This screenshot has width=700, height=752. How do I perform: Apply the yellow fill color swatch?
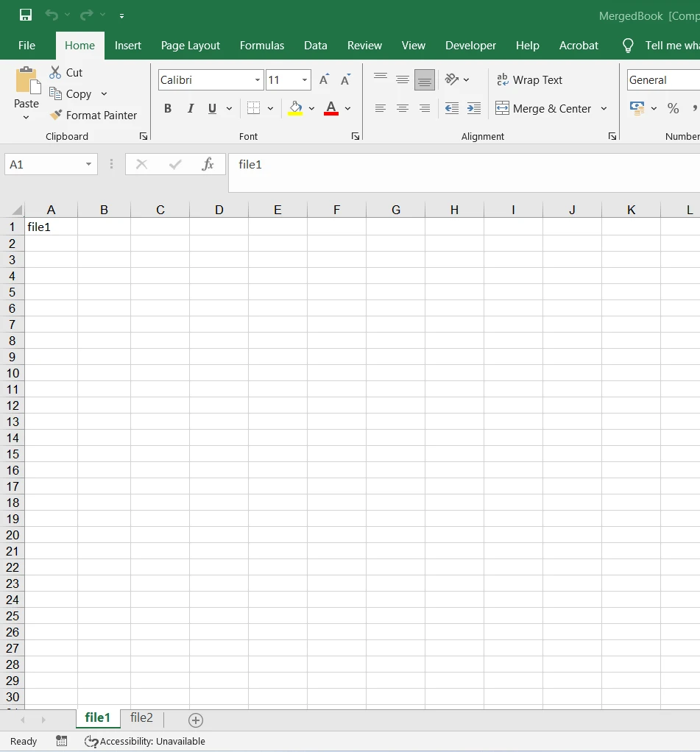(x=296, y=108)
